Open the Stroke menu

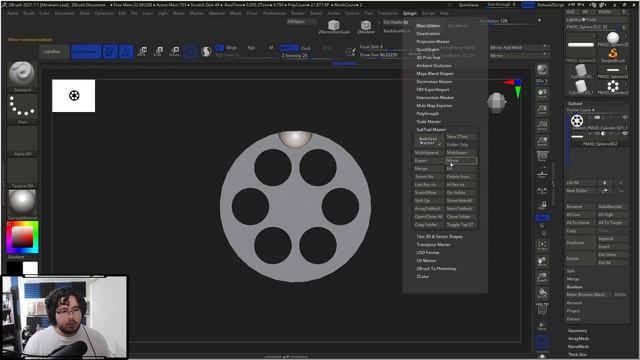[x=334, y=13]
